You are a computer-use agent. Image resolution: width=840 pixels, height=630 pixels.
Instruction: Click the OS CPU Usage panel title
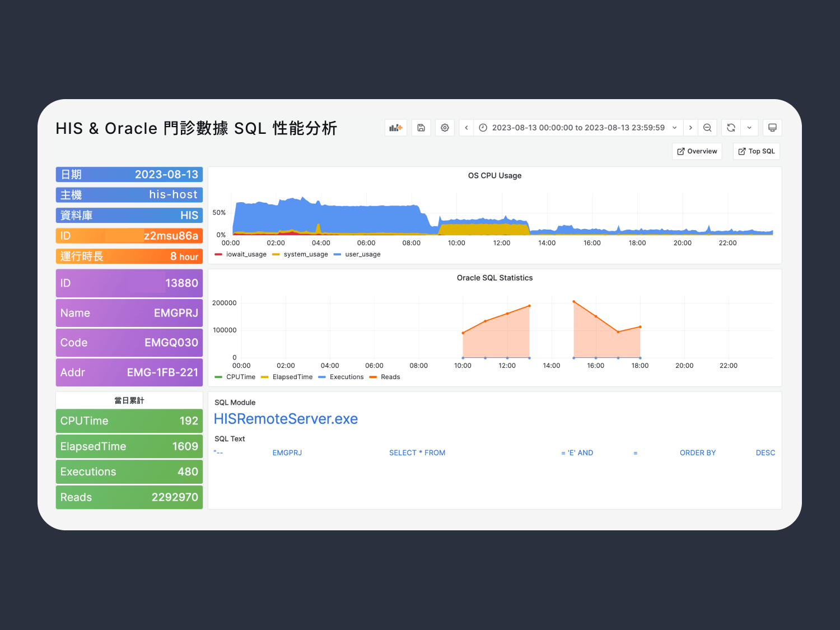494,175
